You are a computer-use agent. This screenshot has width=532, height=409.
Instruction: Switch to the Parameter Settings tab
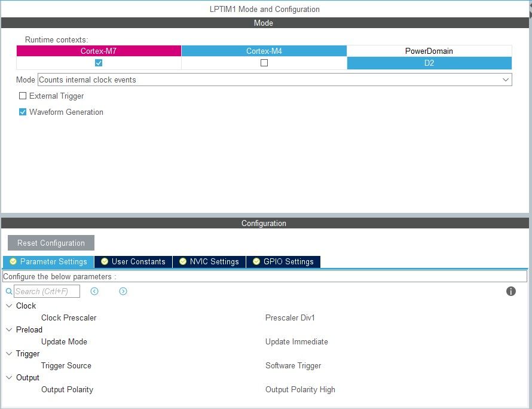48,262
